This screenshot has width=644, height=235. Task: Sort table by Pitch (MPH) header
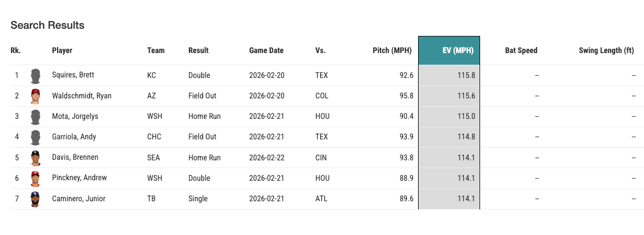click(x=392, y=50)
